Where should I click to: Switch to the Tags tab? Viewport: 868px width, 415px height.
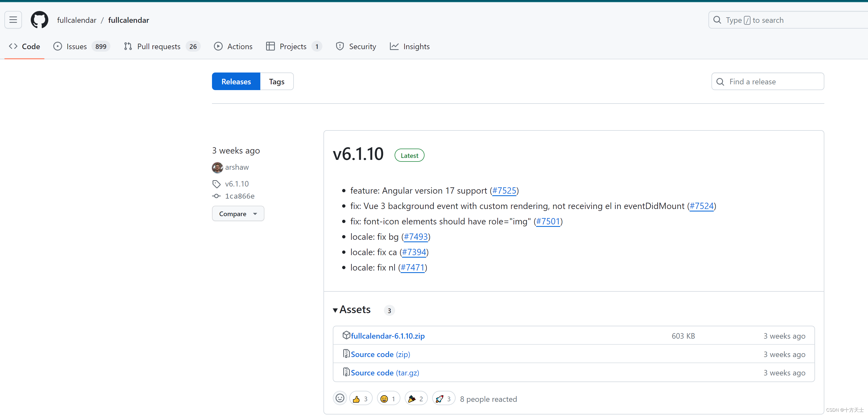tap(277, 81)
